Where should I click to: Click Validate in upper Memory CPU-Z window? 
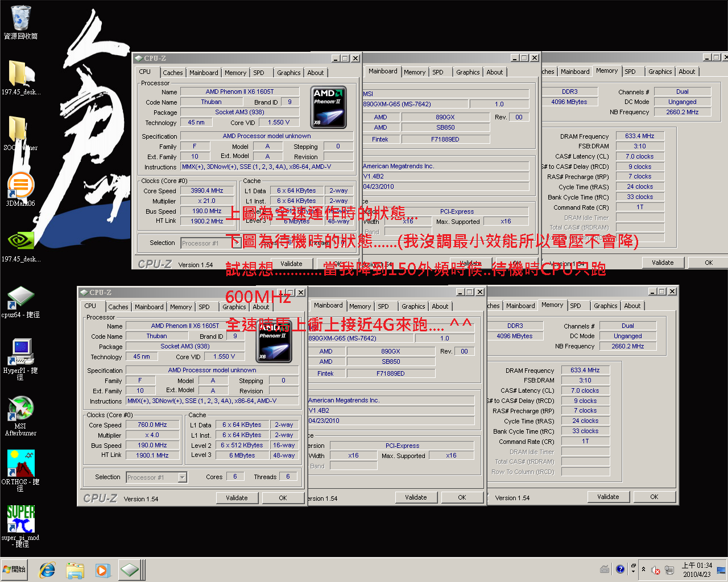click(x=663, y=263)
